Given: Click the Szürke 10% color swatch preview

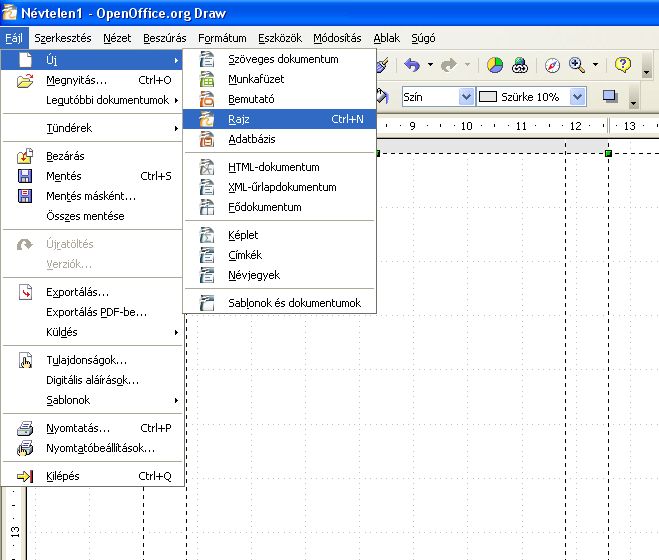Looking at the screenshot, I should coord(488,97).
